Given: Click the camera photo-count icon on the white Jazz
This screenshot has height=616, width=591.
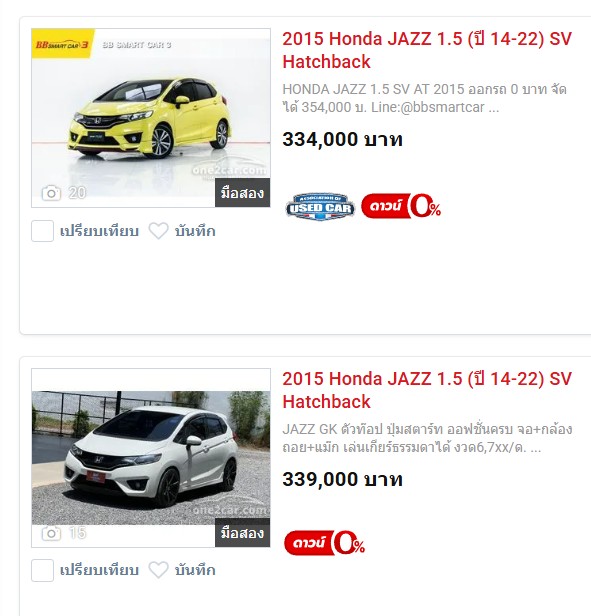Looking at the screenshot, I should (51, 533).
